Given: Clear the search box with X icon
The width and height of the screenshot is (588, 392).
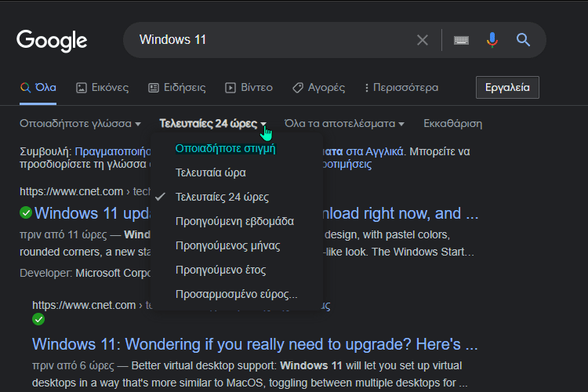Looking at the screenshot, I should pyautogui.click(x=423, y=40).
